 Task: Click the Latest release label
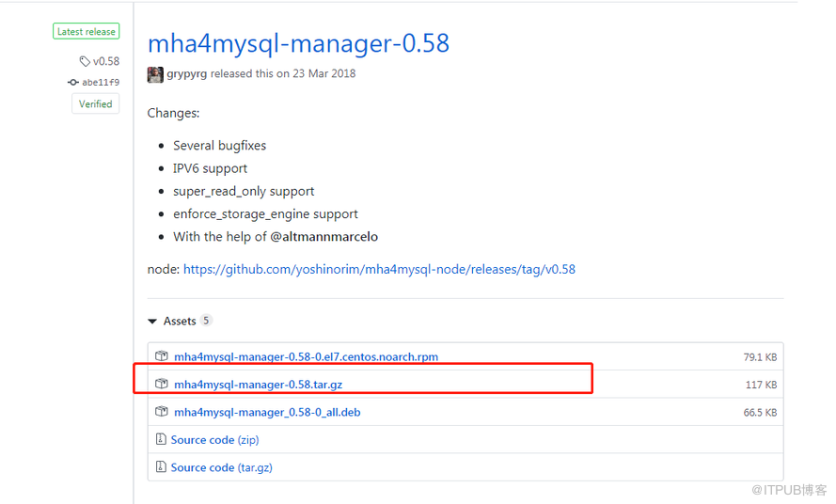(x=86, y=32)
